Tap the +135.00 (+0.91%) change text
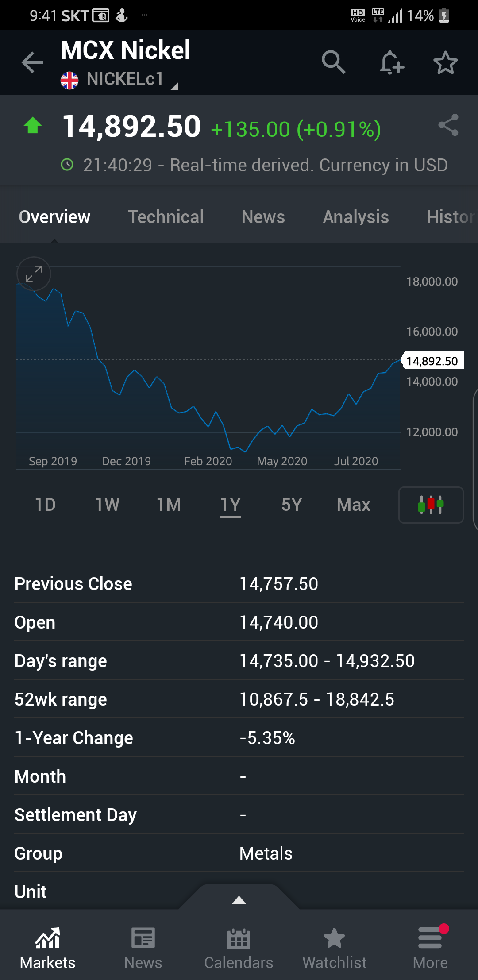 click(296, 129)
